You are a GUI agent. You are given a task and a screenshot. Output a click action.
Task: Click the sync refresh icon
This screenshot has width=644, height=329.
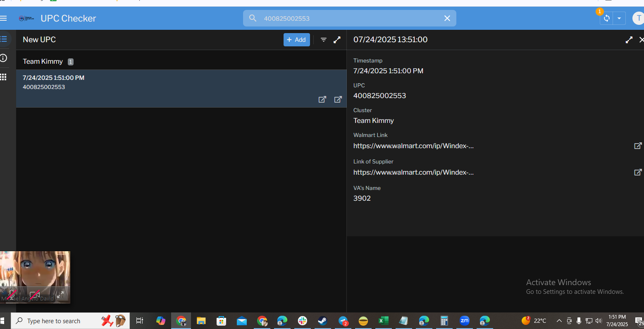coord(606,18)
